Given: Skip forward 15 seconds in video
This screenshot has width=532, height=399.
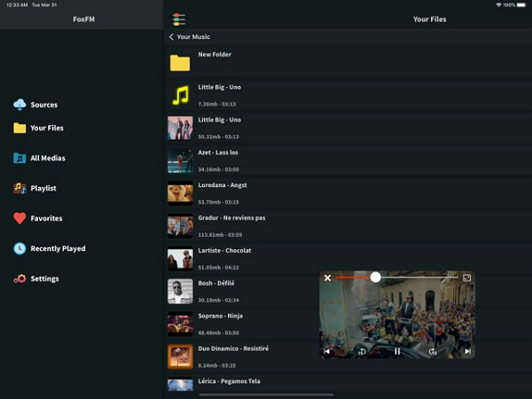Looking at the screenshot, I should click(x=432, y=351).
